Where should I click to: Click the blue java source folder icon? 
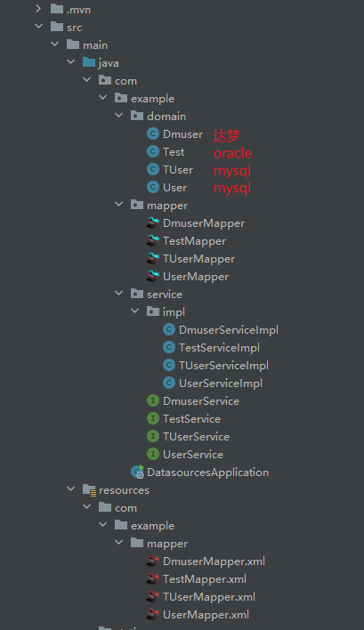[89, 62]
